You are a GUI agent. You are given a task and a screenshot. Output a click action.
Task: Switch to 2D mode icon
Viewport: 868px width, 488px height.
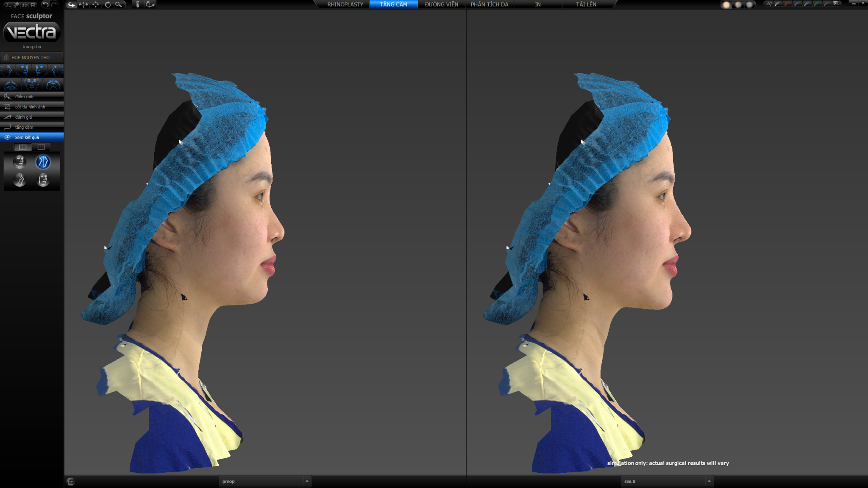tap(25, 5)
